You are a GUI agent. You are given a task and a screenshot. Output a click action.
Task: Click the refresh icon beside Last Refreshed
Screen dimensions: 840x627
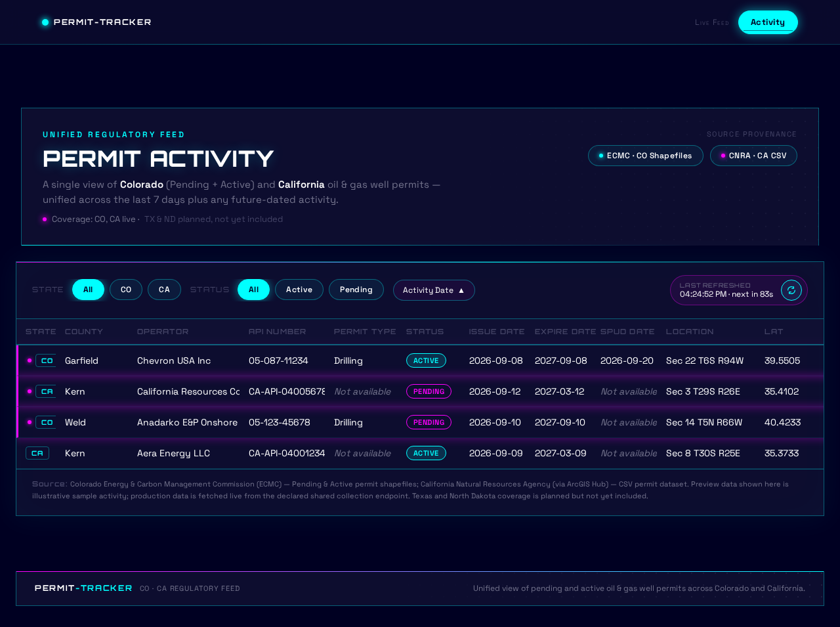tap(791, 290)
